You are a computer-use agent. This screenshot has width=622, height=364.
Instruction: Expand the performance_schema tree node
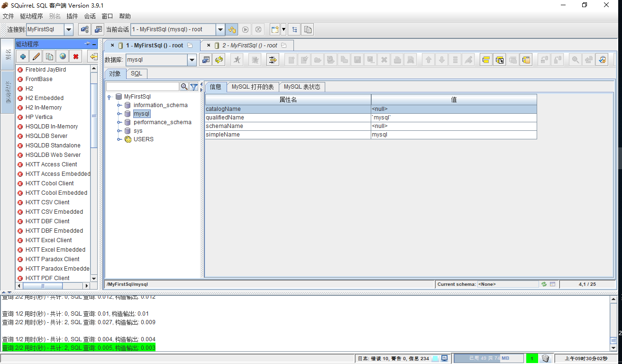point(119,122)
